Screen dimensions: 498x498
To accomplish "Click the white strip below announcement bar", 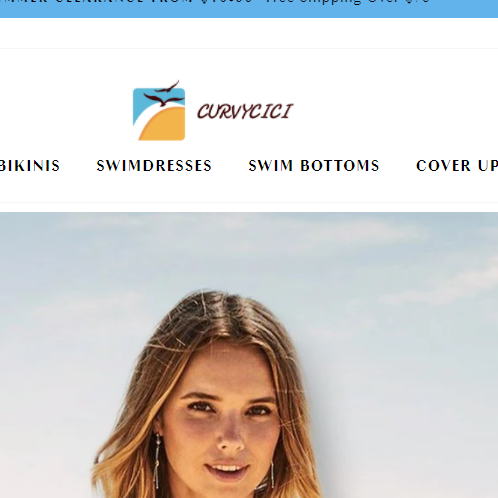I will 249,33.
